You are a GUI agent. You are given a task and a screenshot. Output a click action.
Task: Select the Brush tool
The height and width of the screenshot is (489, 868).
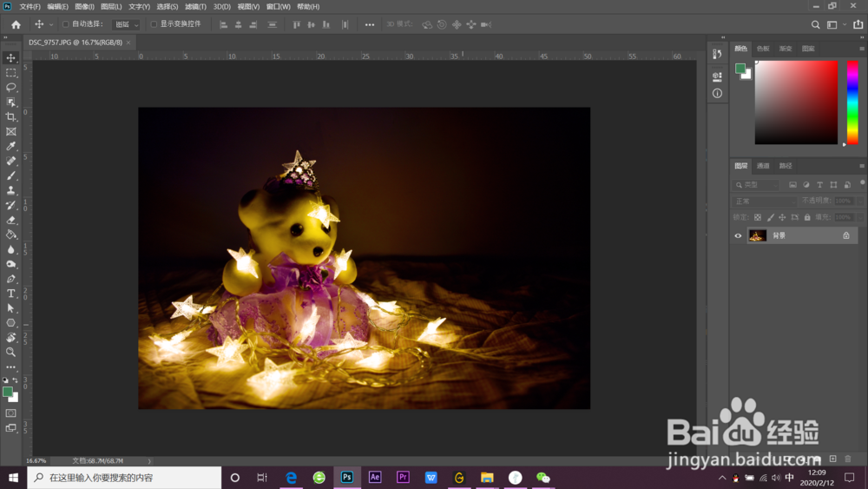pos(10,175)
